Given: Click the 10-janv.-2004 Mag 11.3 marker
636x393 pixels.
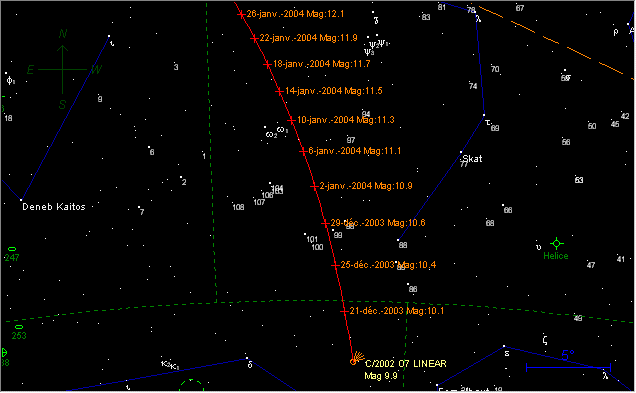Looking at the screenshot, I should pos(291,120).
